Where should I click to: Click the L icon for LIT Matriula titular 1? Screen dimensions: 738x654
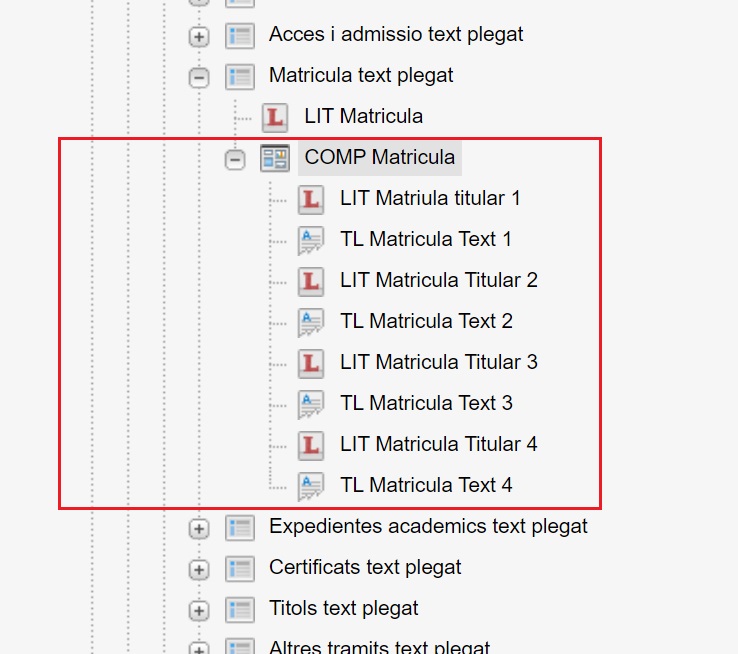[x=311, y=199]
